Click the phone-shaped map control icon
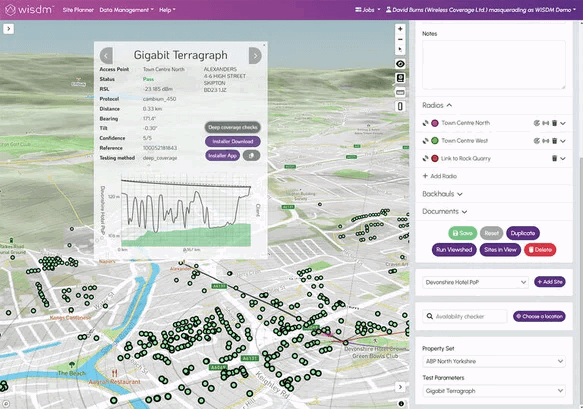The image size is (583, 409). [400, 106]
